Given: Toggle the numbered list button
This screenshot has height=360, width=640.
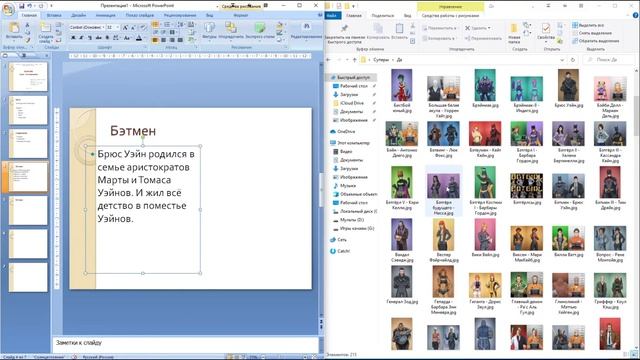Looking at the screenshot, I should click(x=167, y=25).
